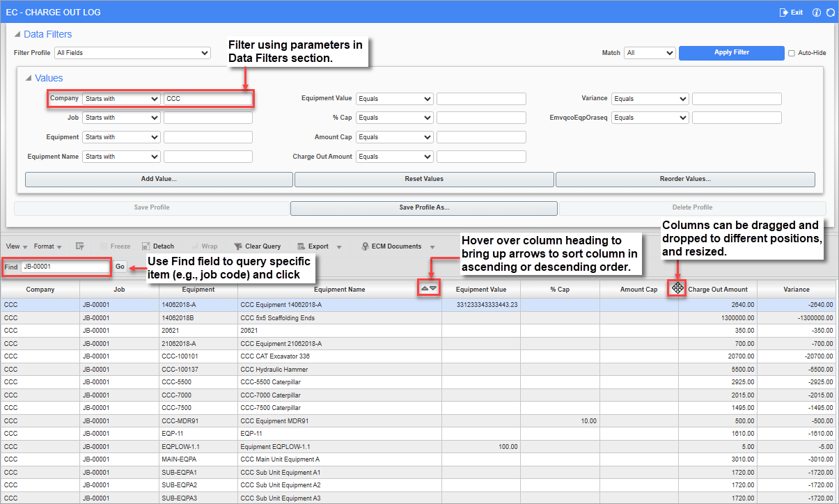Click the Job column header

click(x=120, y=290)
